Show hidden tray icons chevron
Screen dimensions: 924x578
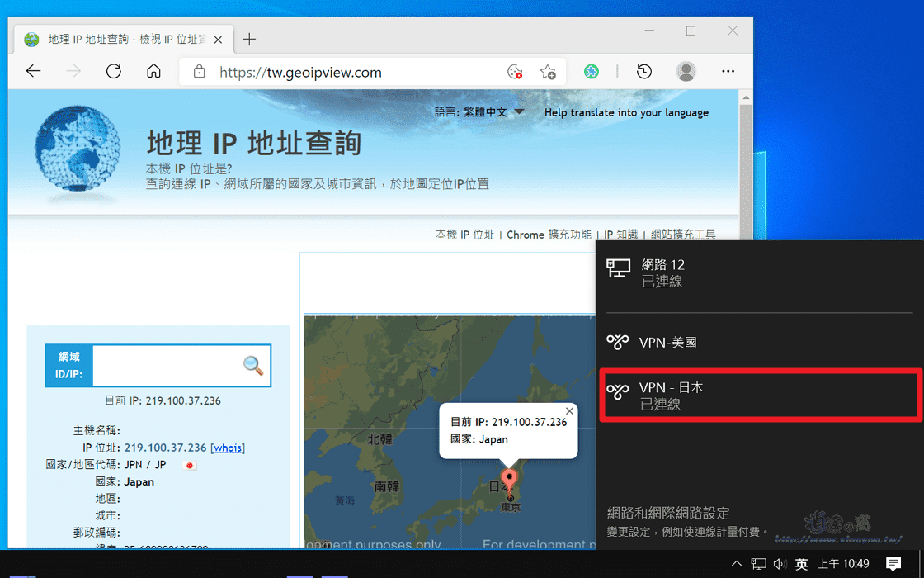tap(736, 563)
